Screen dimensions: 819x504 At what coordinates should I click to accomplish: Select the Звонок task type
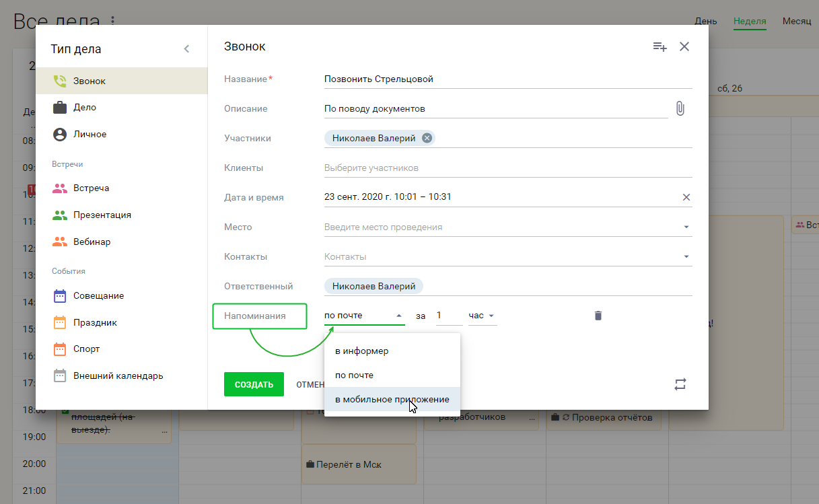[x=121, y=81]
